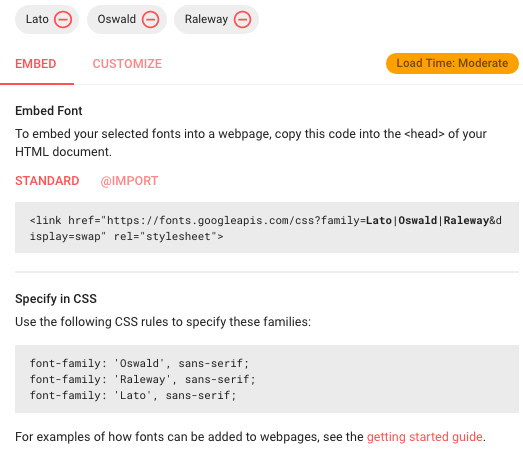Choose the STANDARD embed option

click(47, 181)
